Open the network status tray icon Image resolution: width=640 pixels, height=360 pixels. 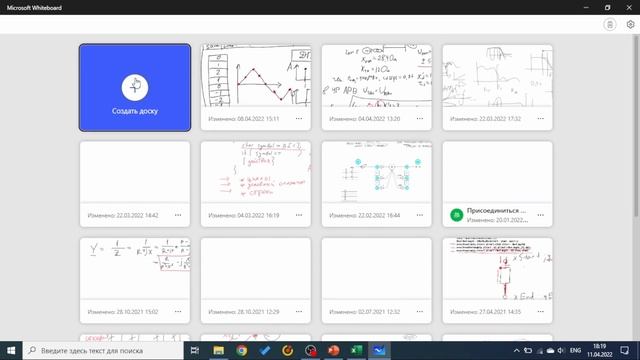540,351
